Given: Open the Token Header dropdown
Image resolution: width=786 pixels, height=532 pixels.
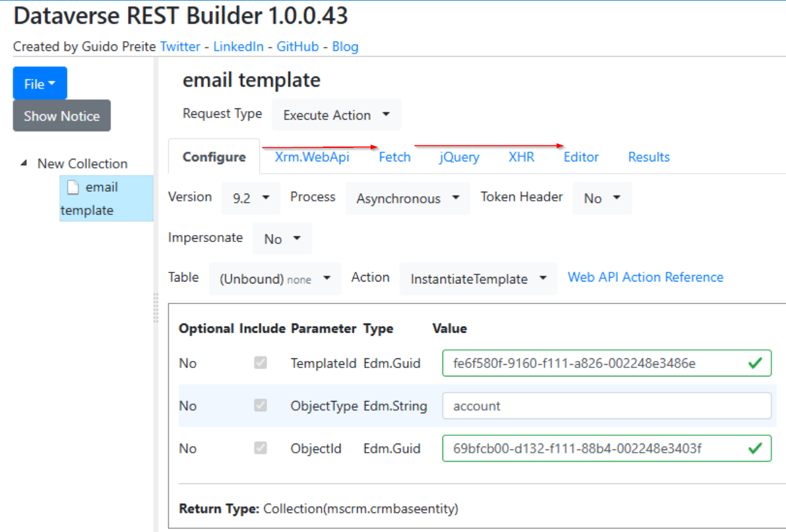Looking at the screenshot, I should click(x=602, y=198).
